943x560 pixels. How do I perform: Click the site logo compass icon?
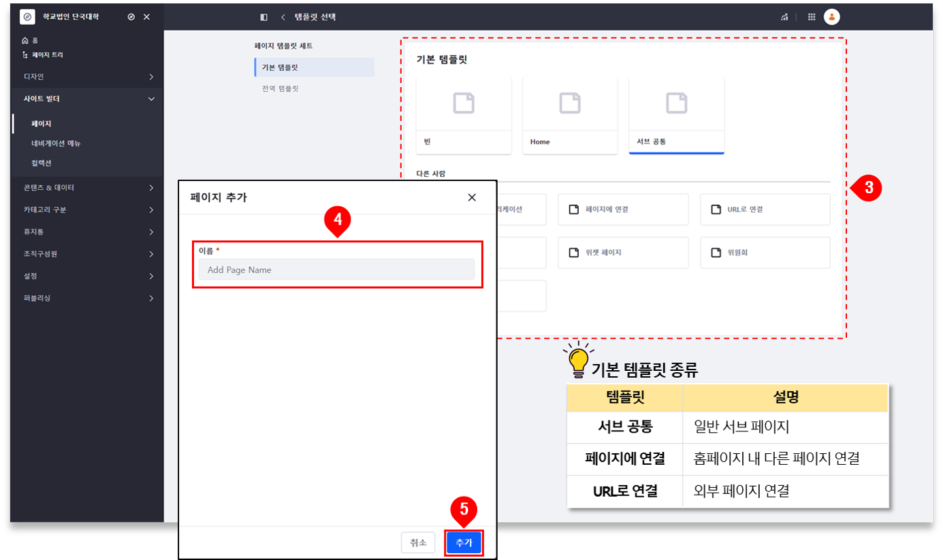tap(27, 16)
